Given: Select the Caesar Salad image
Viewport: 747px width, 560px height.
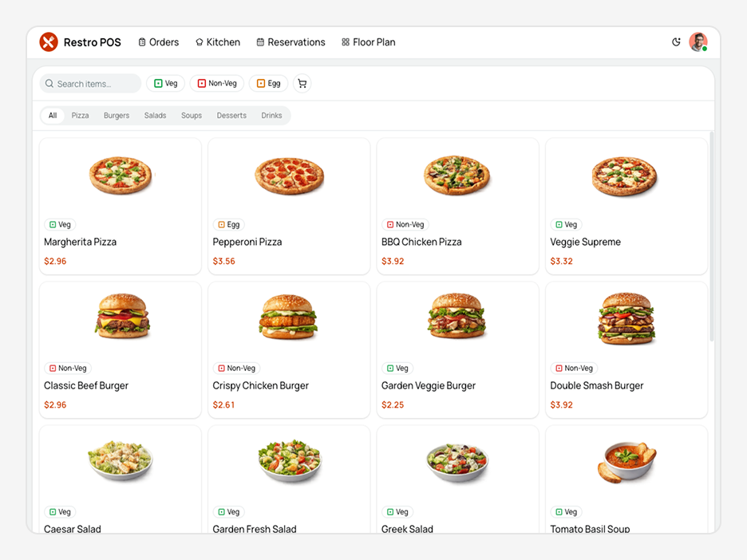Looking at the screenshot, I should point(120,459).
